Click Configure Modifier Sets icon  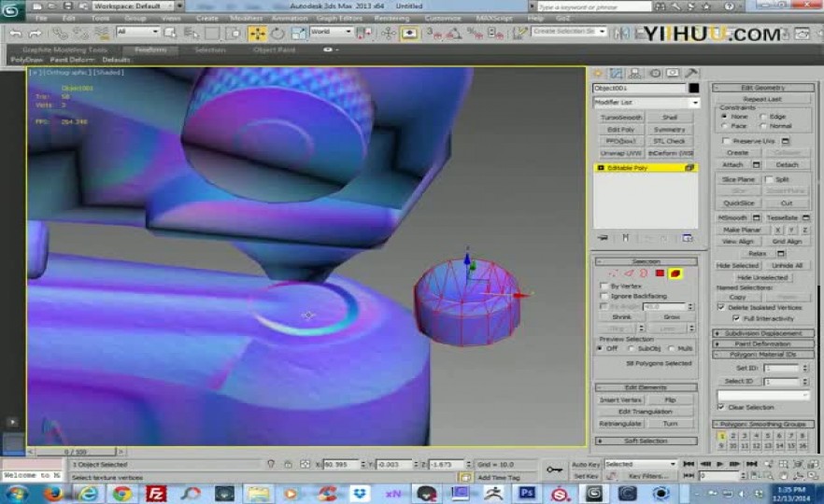pyautogui.click(x=687, y=238)
